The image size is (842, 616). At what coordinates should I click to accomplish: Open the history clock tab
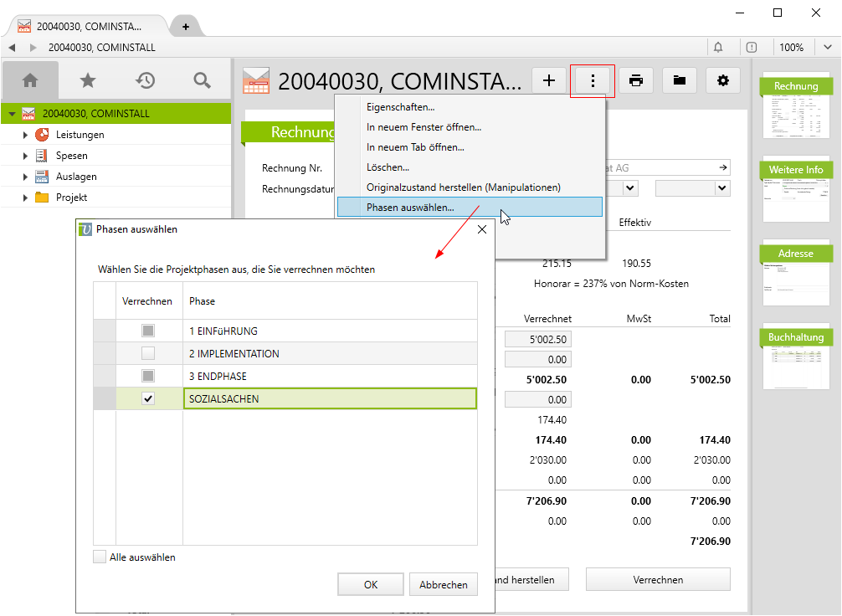146,80
